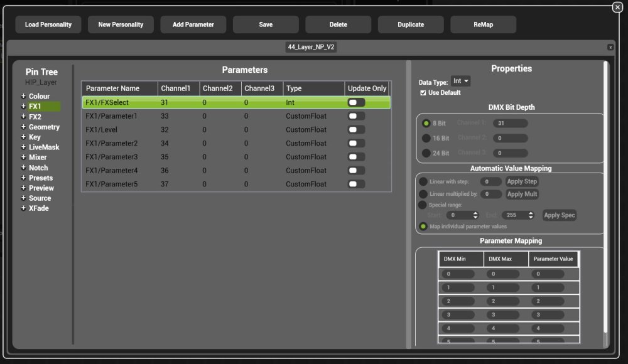Screen dimensions: 628x364
Task: Click Load Personality
Action: point(48,24)
